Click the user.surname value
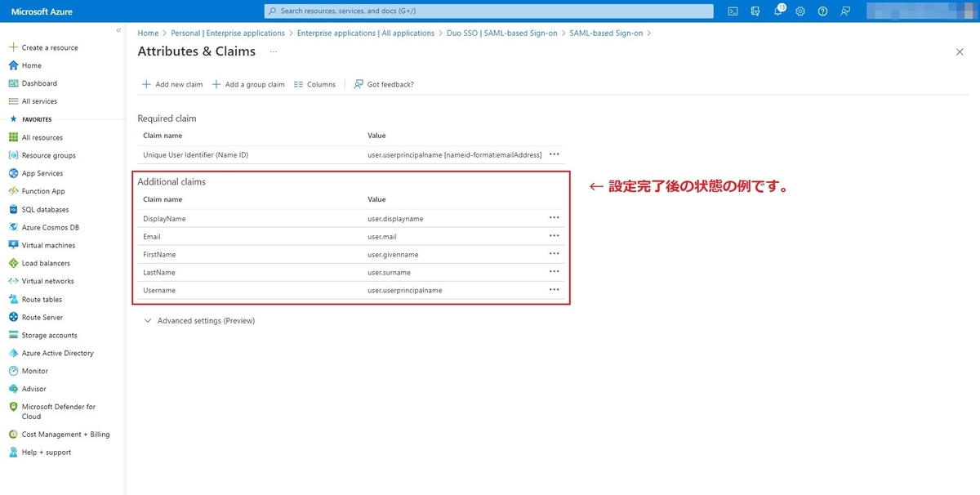The width and height of the screenshot is (980, 495). pos(389,272)
